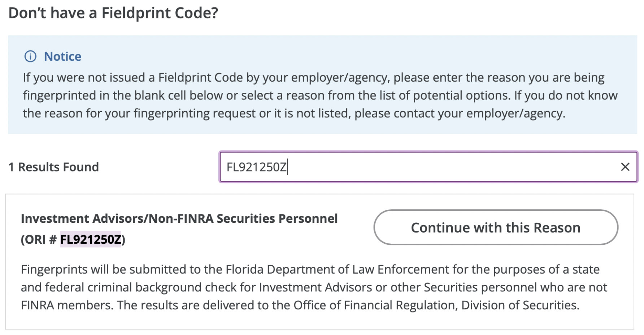Click the highlighted ORI number FL921250Z in result

click(x=91, y=239)
